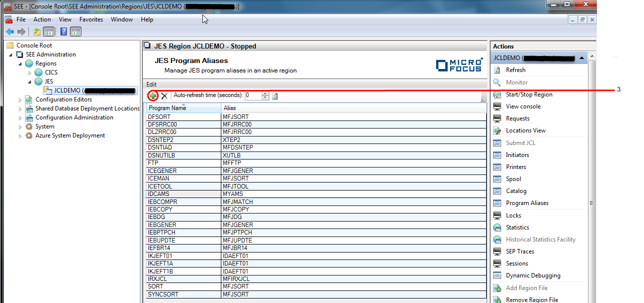
Task: Click the green plus add alias icon
Action: 153,95
